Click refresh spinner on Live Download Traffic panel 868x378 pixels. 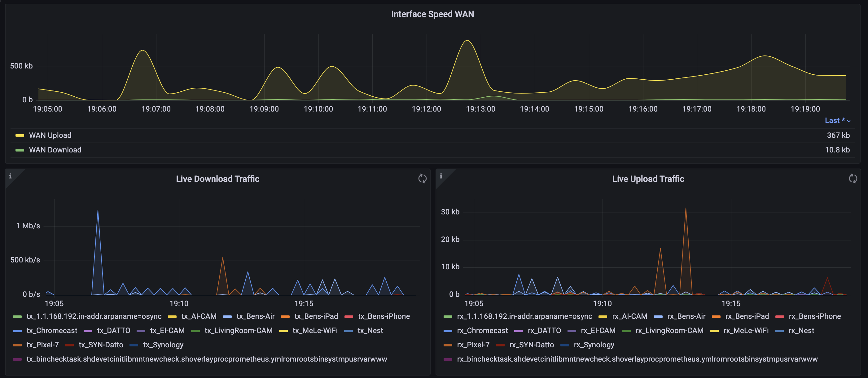tap(422, 178)
